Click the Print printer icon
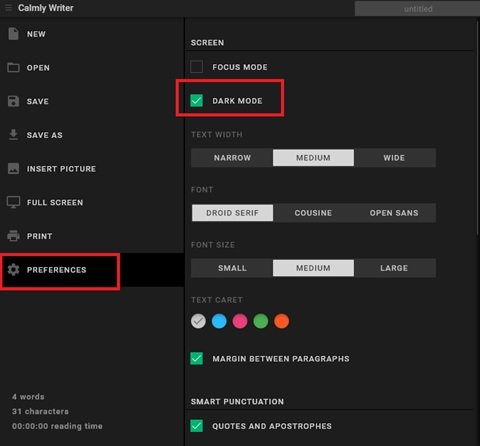The width and height of the screenshot is (480, 446). (13, 236)
